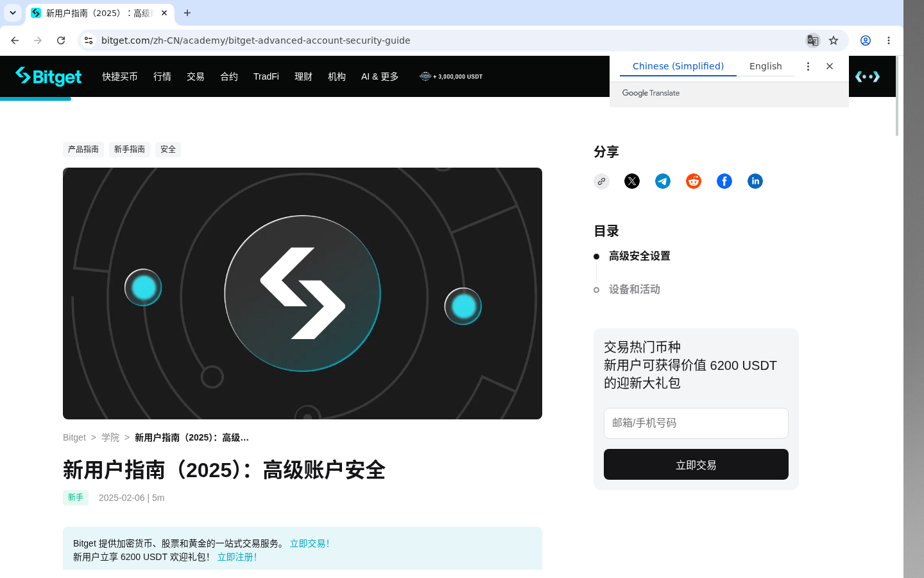Select English translate tab

[766, 66]
